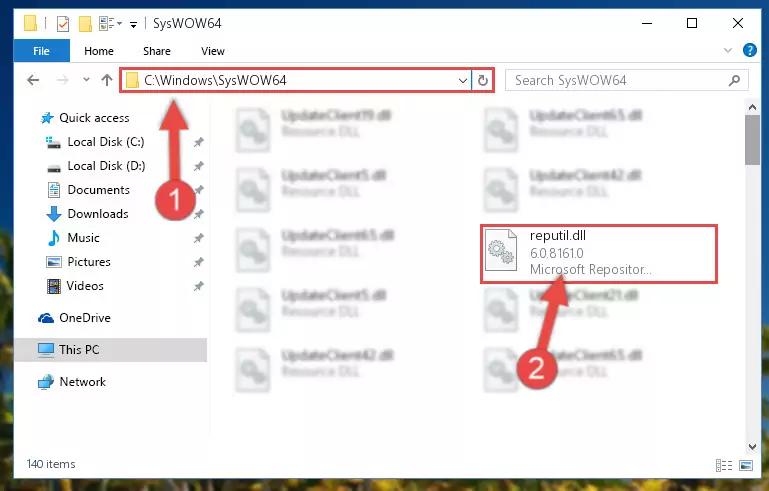Click the Downloads blue arrow icon
Viewport: 769px width, 491px height.
pyautogui.click(x=53, y=214)
